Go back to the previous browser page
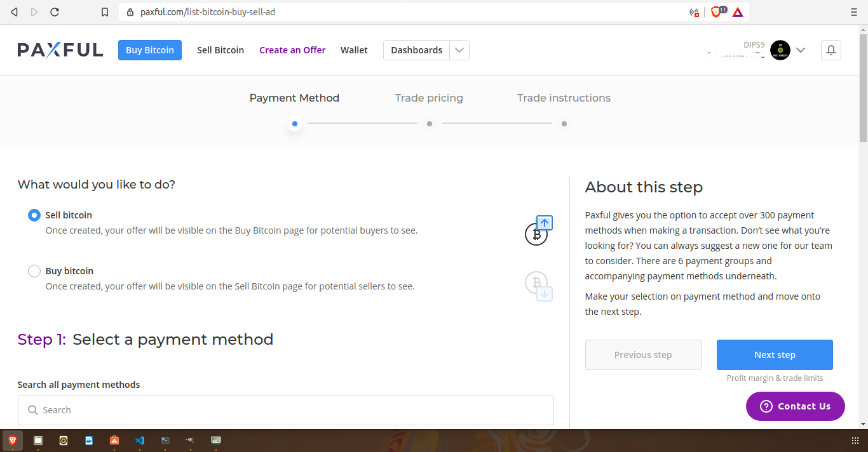Viewport: 868px width, 452px height. 14,12
